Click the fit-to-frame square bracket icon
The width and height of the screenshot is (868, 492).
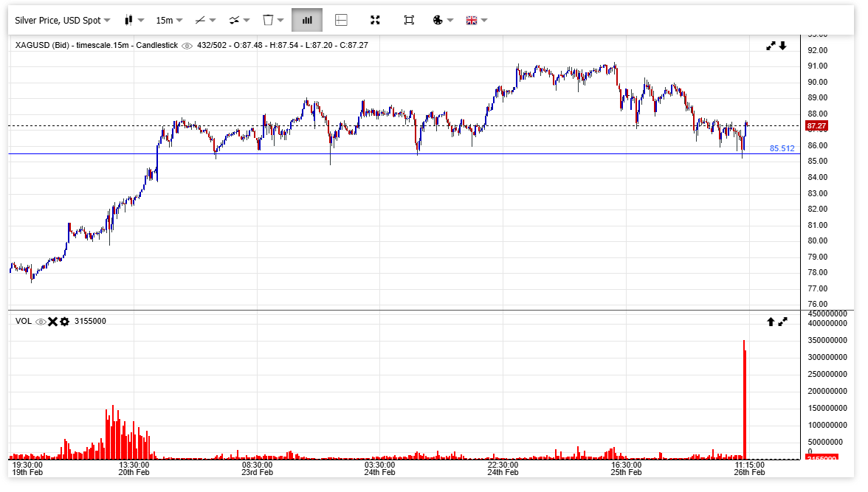pyautogui.click(x=409, y=21)
